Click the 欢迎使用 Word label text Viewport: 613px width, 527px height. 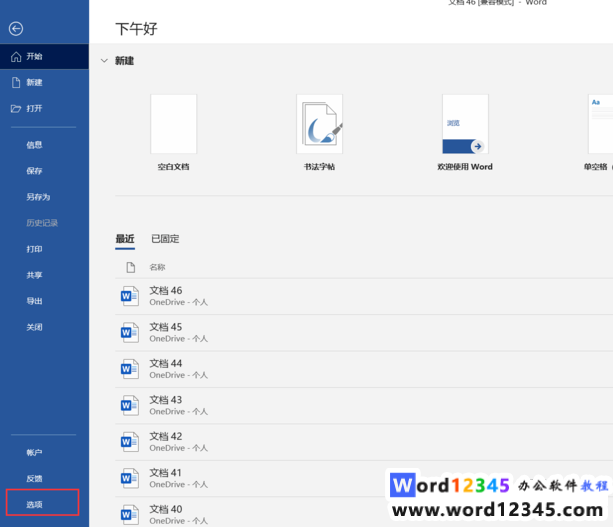tap(465, 167)
